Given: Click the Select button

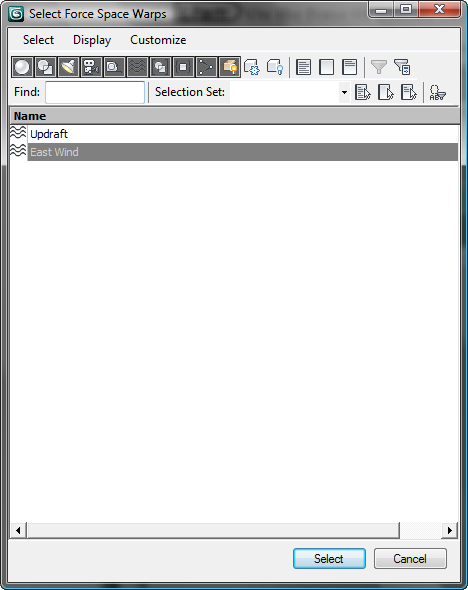Looking at the screenshot, I should (329, 558).
